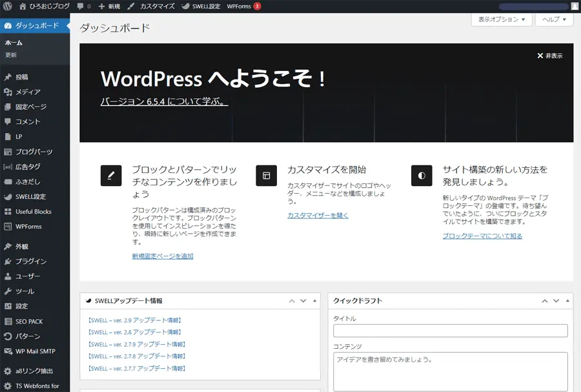
Task: Click the タイトル input field
Action: [450, 331]
